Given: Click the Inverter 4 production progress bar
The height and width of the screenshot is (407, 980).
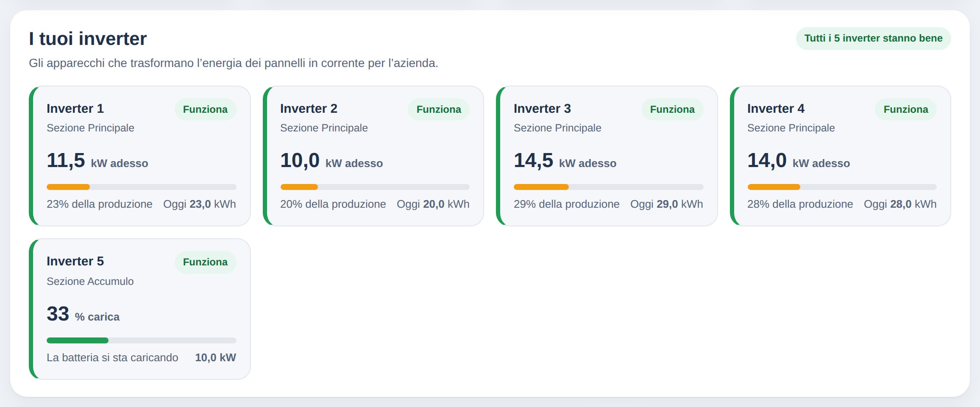Looking at the screenshot, I should pos(842,187).
